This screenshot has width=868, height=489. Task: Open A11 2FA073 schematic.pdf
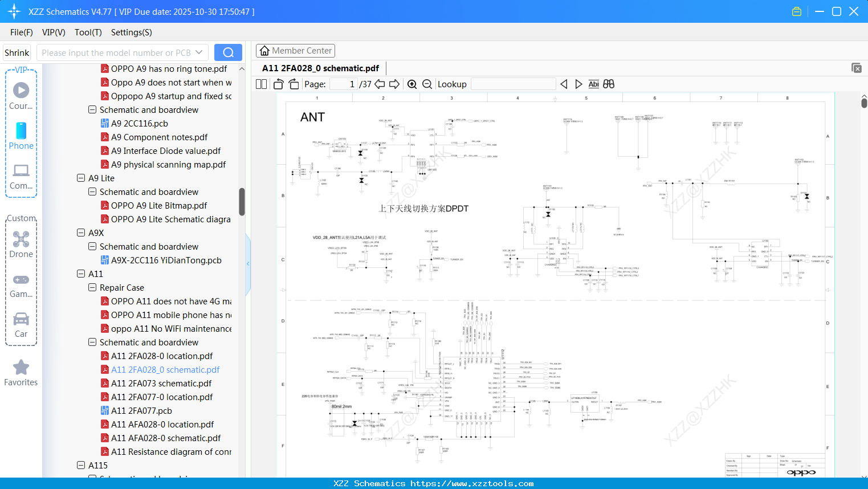pyautogui.click(x=161, y=383)
